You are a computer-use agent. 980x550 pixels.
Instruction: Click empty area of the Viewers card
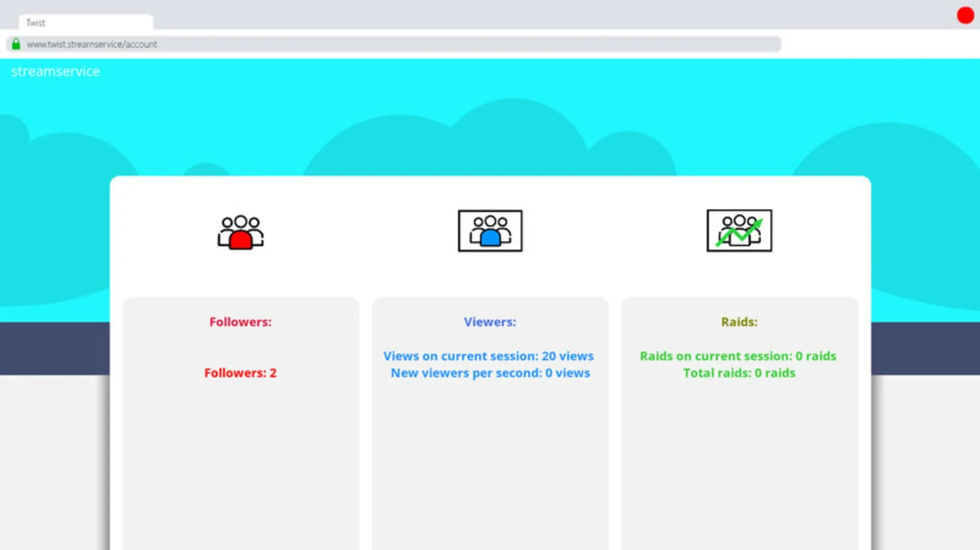click(490, 459)
